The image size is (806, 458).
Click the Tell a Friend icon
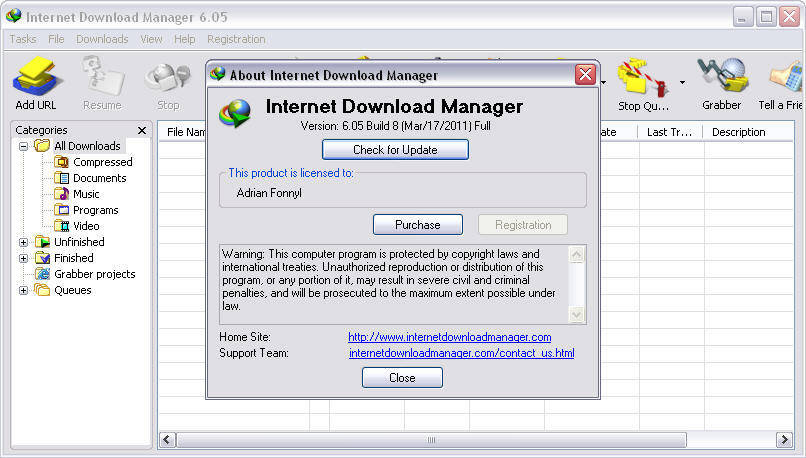click(x=785, y=77)
